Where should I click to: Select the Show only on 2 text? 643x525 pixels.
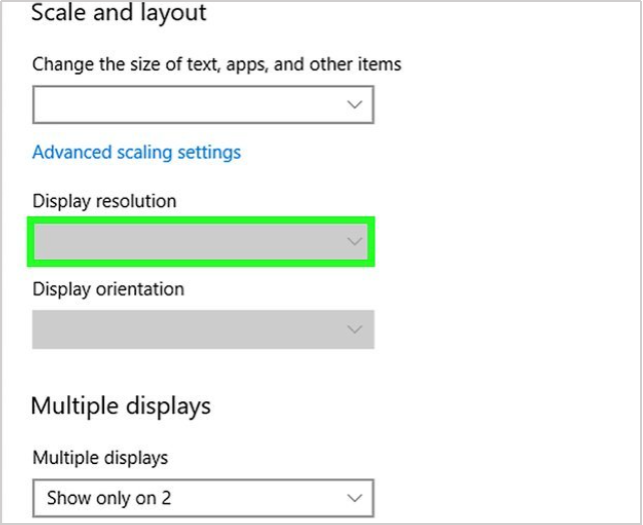[x=102, y=497]
